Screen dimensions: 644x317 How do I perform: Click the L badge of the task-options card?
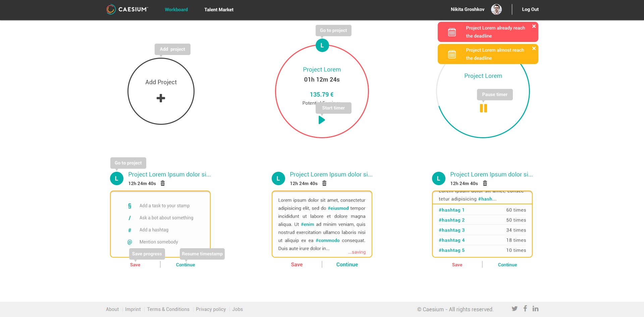click(117, 178)
